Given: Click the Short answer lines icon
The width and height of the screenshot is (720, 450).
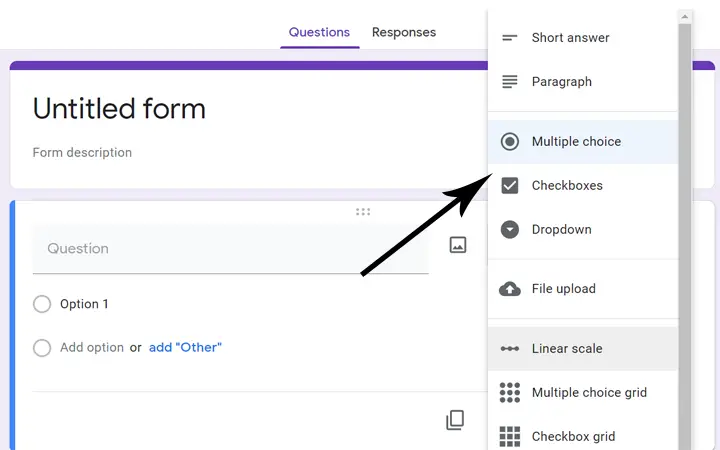Looking at the screenshot, I should click(x=510, y=38).
